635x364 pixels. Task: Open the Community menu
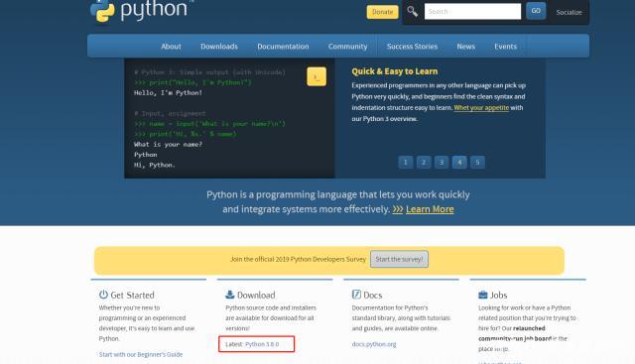[348, 47]
